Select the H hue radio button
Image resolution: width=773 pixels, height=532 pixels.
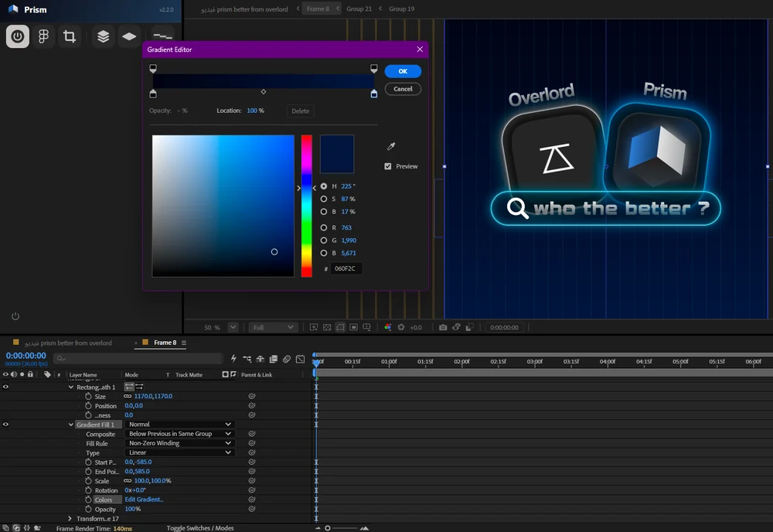pyautogui.click(x=323, y=186)
